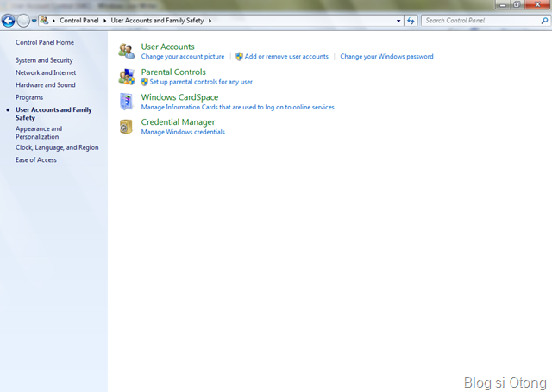Screen dimensions: 552x392
Task: Close the Control Panel window
Action: pos(537,4)
